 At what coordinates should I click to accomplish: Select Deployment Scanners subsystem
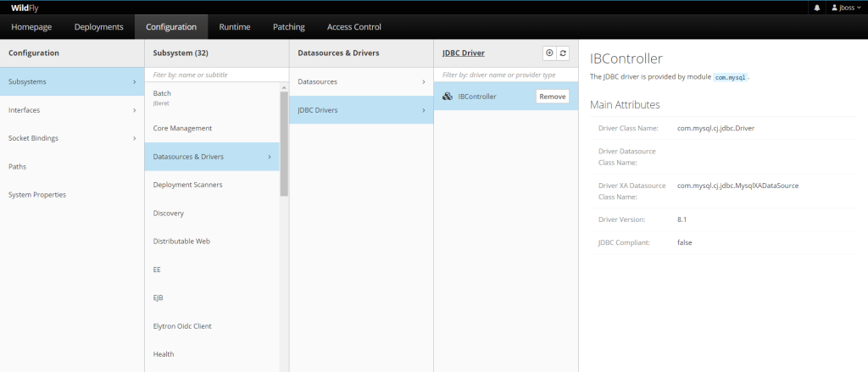point(212,185)
